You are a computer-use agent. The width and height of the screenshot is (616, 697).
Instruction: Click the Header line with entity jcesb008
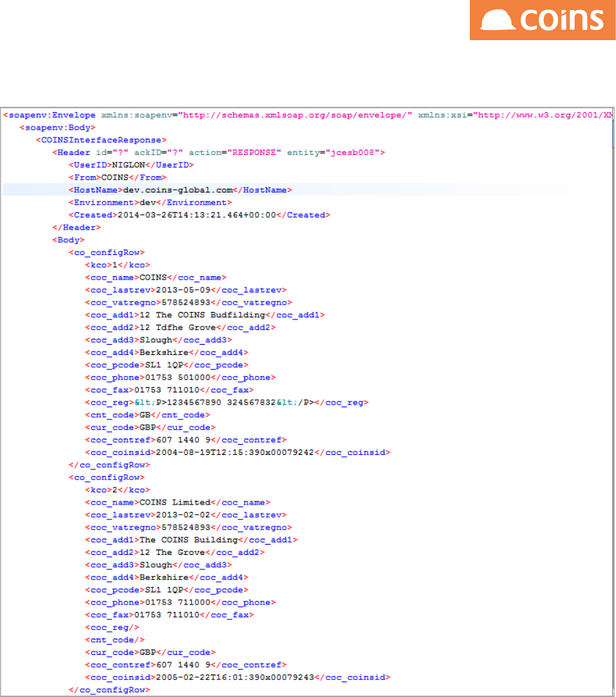(218, 152)
